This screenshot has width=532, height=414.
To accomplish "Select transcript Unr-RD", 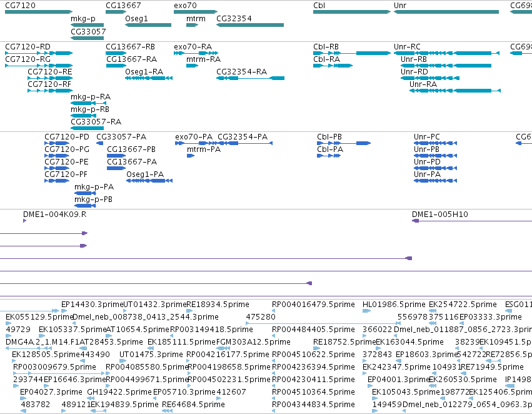I will [430, 78].
